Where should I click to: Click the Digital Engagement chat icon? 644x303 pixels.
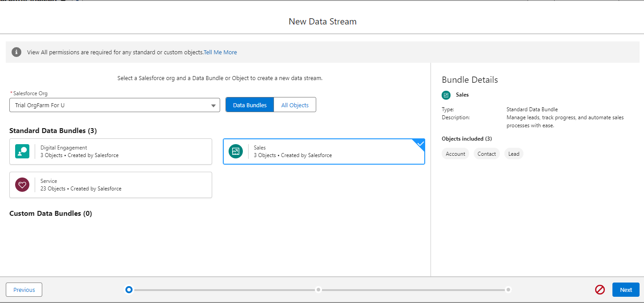point(22,151)
